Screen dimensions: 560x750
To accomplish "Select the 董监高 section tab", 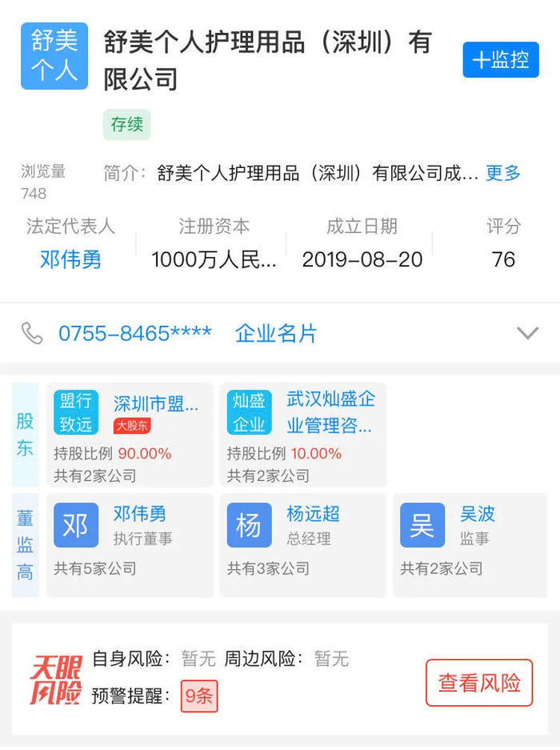I will [x=25, y=545].
